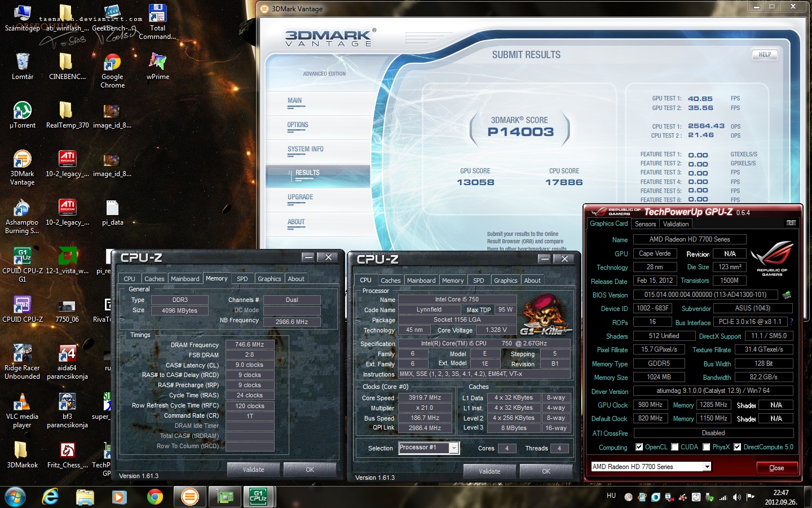Screen dimensions: 812x508
Task: Click the P14003 3DMark score value
Action: pyautogui.click(x=520, y=132)
